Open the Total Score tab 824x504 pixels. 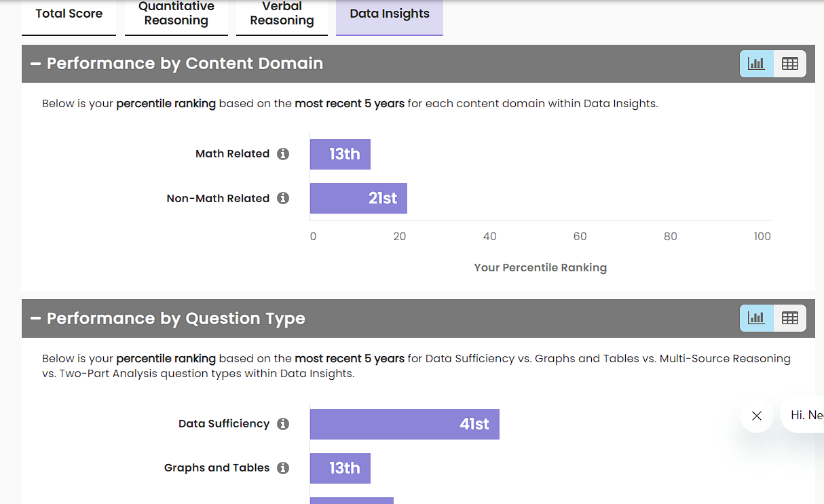pyautogui.click(x=69, y=14)
